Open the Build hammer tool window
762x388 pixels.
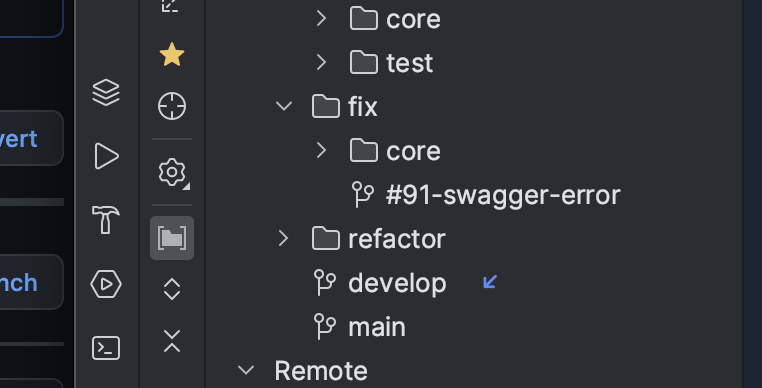click(x=105, y=220)
